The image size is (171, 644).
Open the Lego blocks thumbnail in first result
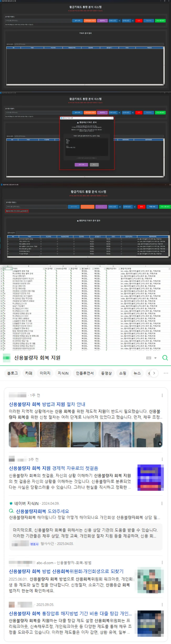pos(24,435)
